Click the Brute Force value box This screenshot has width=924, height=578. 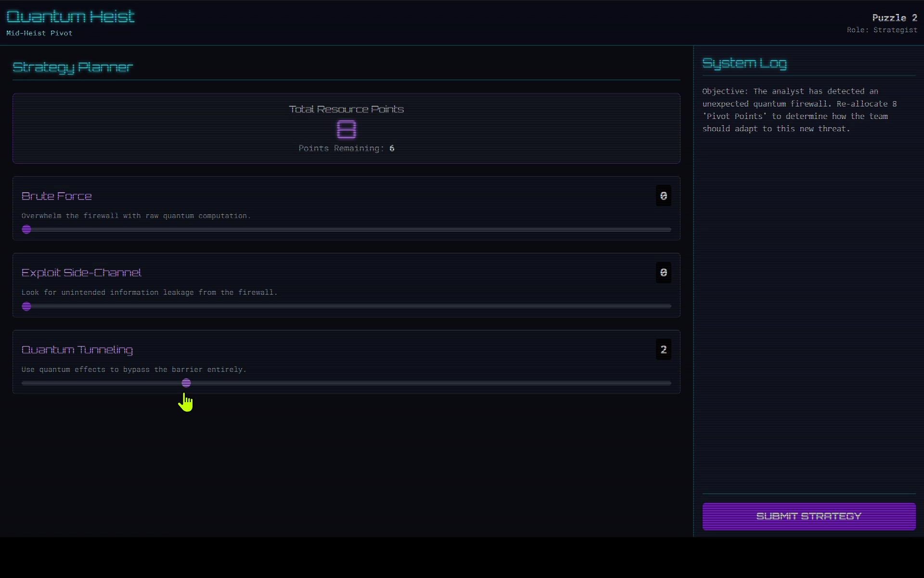pos(663,196)
